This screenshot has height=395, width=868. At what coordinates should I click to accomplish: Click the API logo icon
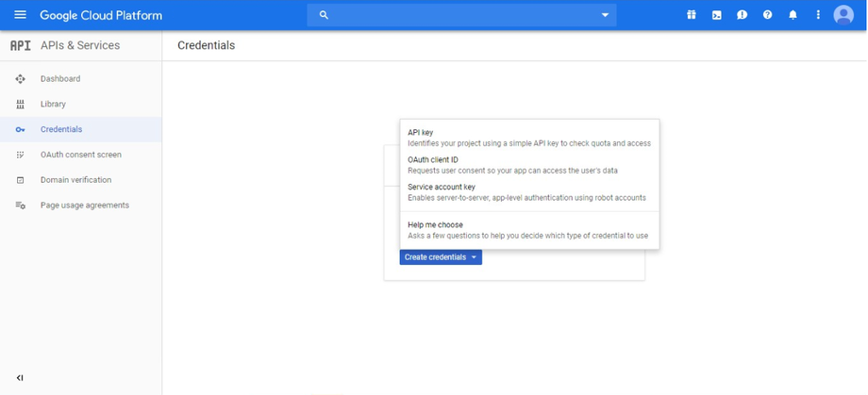[21, 45]
